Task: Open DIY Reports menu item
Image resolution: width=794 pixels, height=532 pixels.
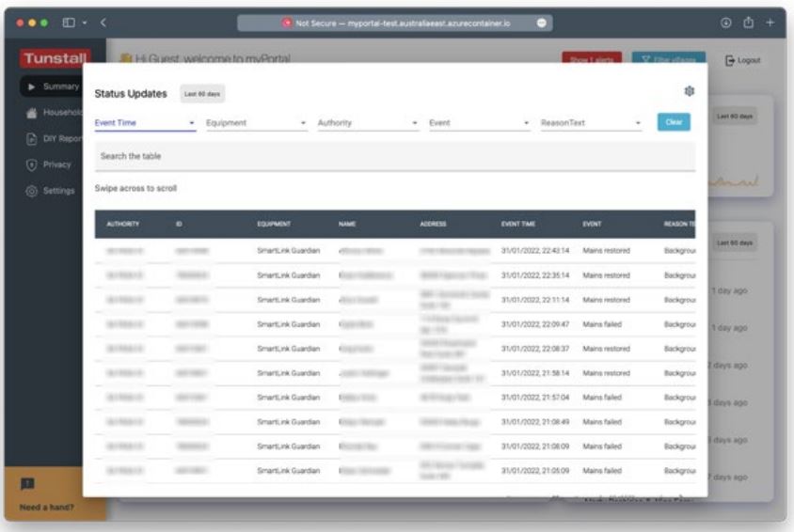Action: tap(54, 138)
